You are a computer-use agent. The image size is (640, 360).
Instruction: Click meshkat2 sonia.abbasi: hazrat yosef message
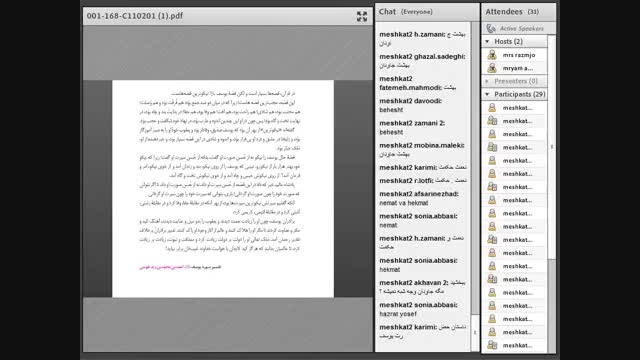point(419,309)
